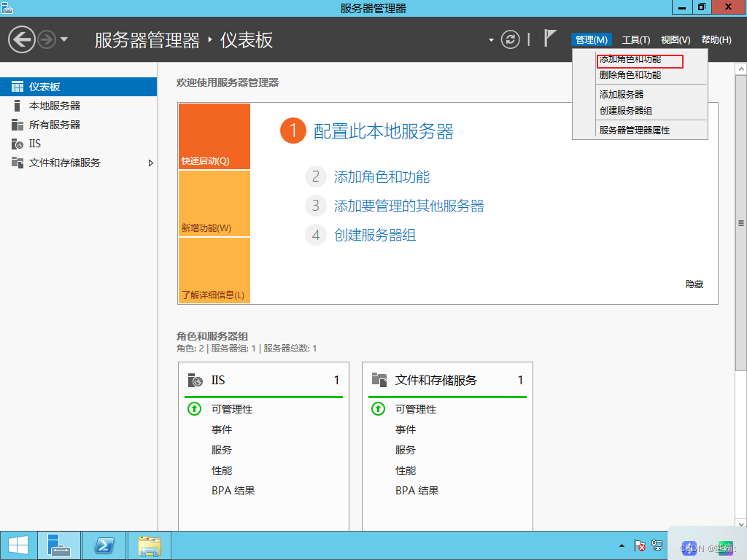Select IIS in the sidebar
The height and width of the screenshot is (560, 747).
78,144
